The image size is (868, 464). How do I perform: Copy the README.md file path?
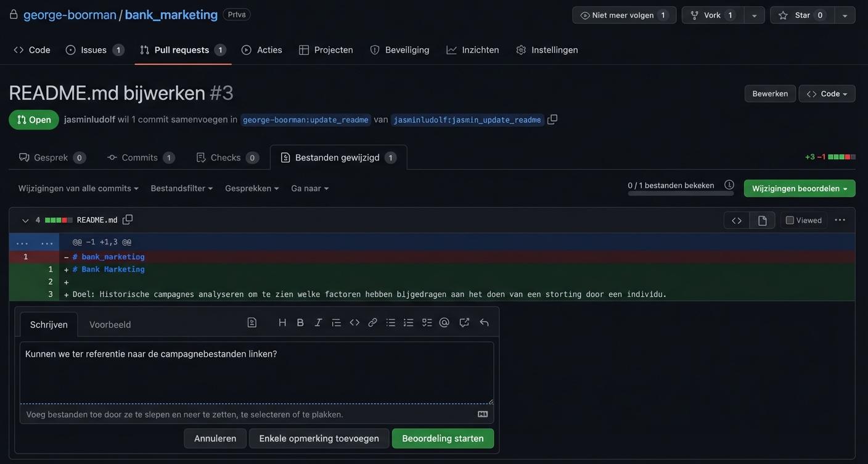click(128, 220)
